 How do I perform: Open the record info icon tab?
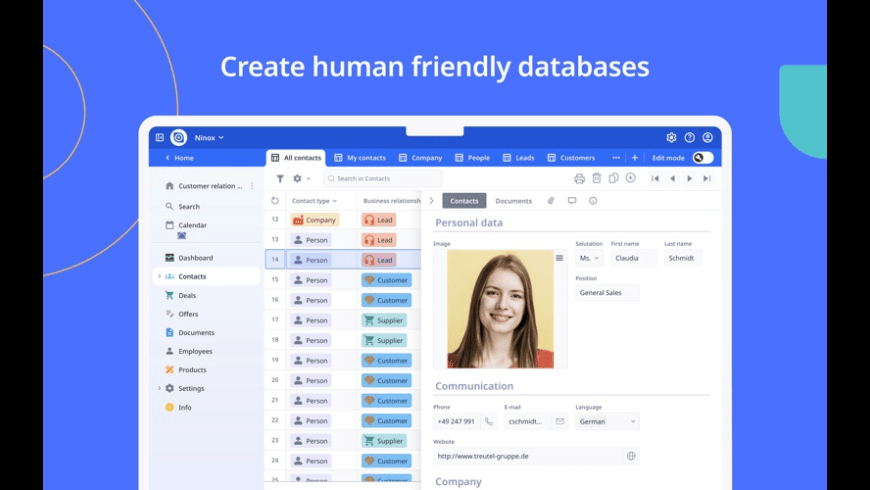tap(593, 201)
